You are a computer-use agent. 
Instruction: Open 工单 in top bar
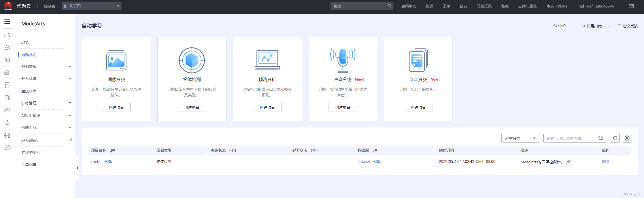coord(447,6)
